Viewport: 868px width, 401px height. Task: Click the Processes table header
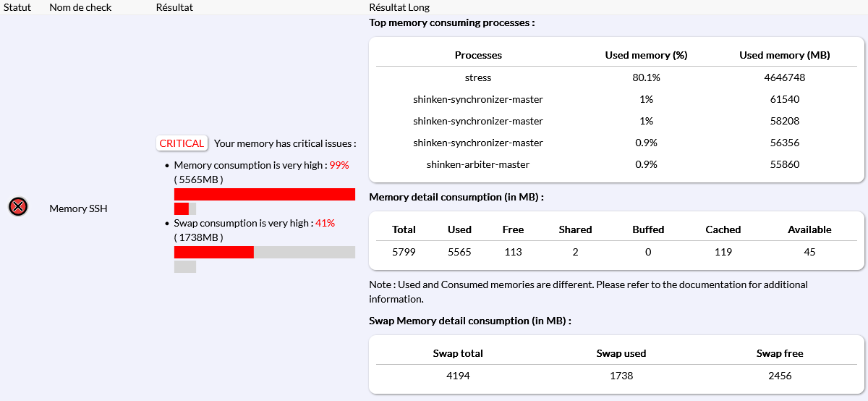[478, 55]
